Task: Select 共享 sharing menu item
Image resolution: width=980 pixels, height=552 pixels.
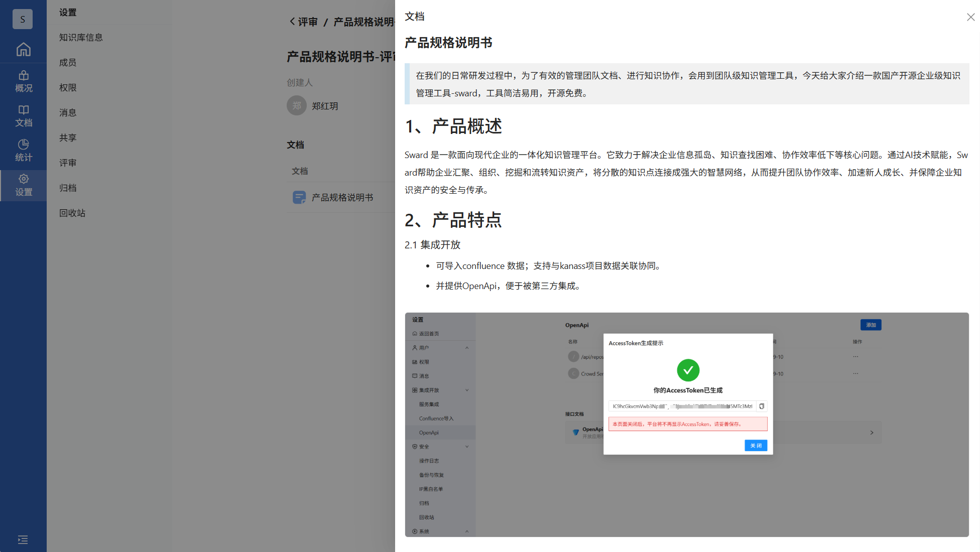Action: tap(68, 137)
